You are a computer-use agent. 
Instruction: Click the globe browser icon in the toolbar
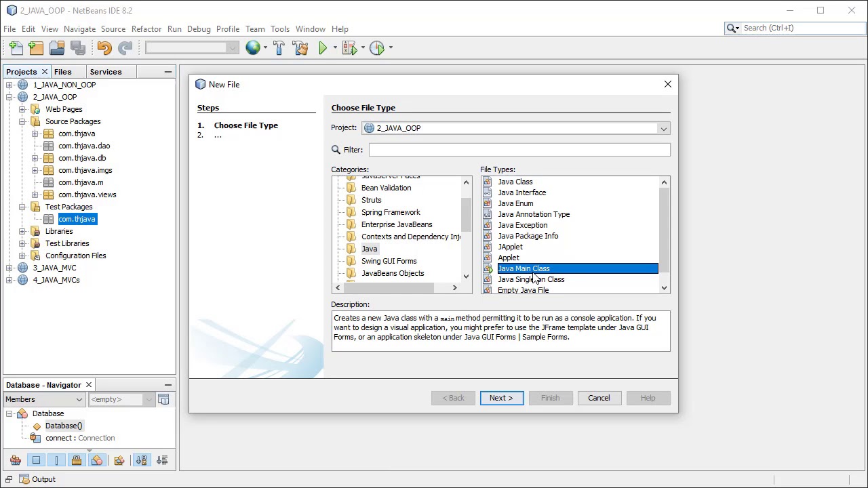pyautogui.click(x=253, y=47)
